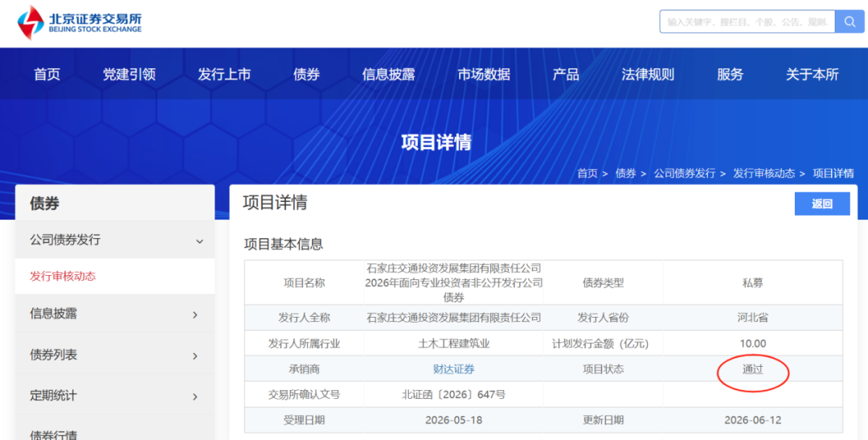Click 发行审核动态 breadcrumb link

tap(764, 174)
